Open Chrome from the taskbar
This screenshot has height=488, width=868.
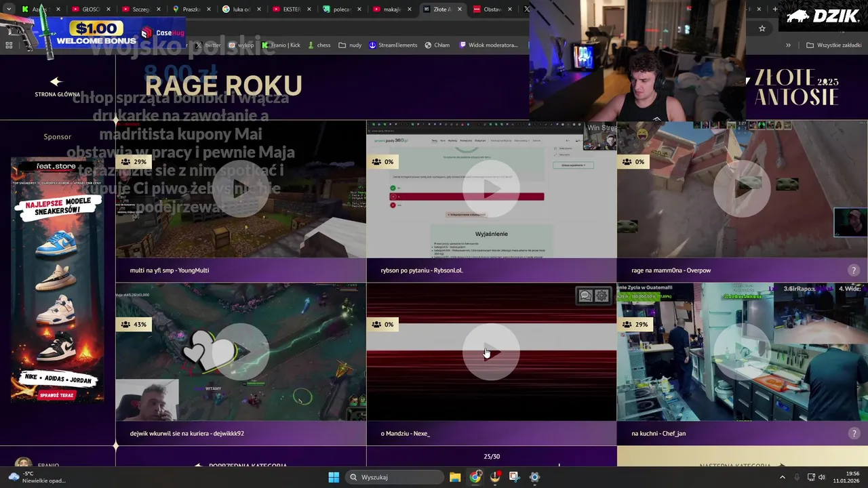click(475, 477)
